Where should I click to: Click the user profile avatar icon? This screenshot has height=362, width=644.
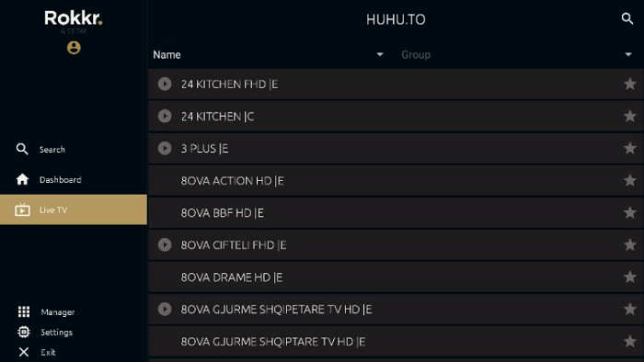[74, 48]
